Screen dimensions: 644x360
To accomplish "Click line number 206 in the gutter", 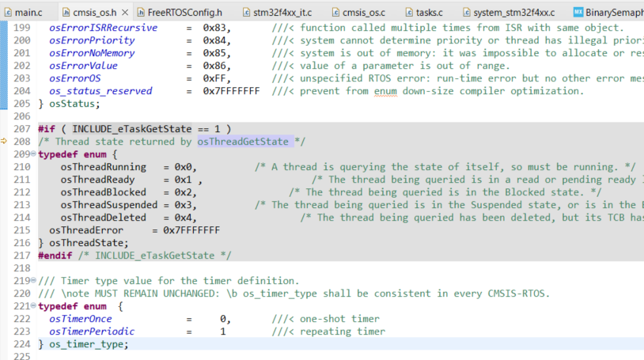I will tap(22, 116).
